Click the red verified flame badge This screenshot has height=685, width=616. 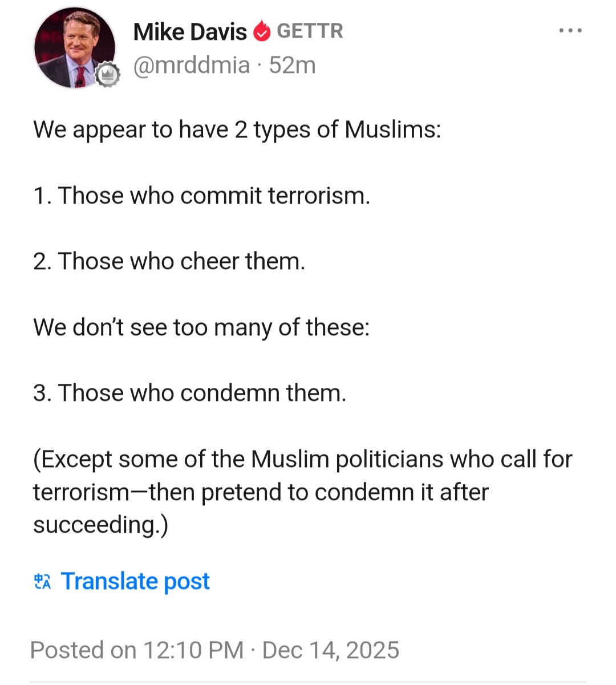coord(262,32)
